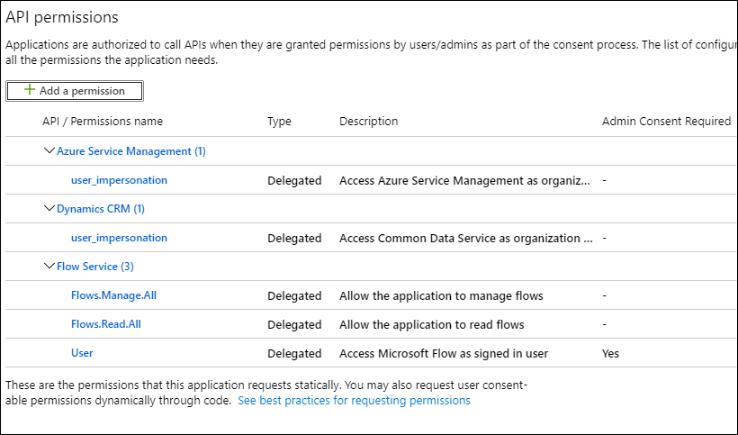The width and height of the screenshot is (738, 435).
Task: Open the Dynamics CRM (1) link
Action: (x=101, y=209)
